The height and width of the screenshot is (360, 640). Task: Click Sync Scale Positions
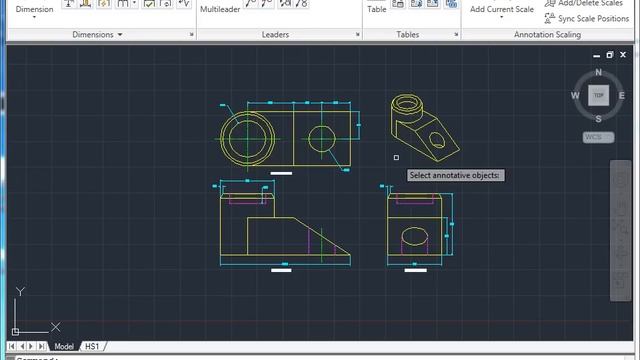coord(587,18)
